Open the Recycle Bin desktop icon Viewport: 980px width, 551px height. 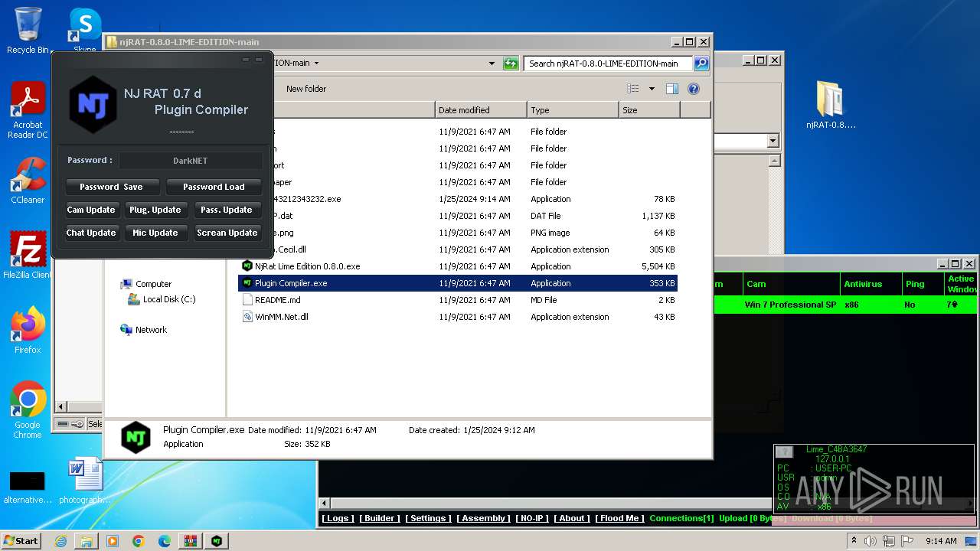(28, 31)
